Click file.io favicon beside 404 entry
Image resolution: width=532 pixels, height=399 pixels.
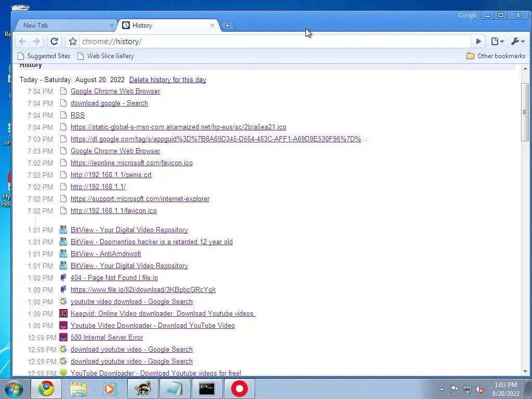coord(63,278)
